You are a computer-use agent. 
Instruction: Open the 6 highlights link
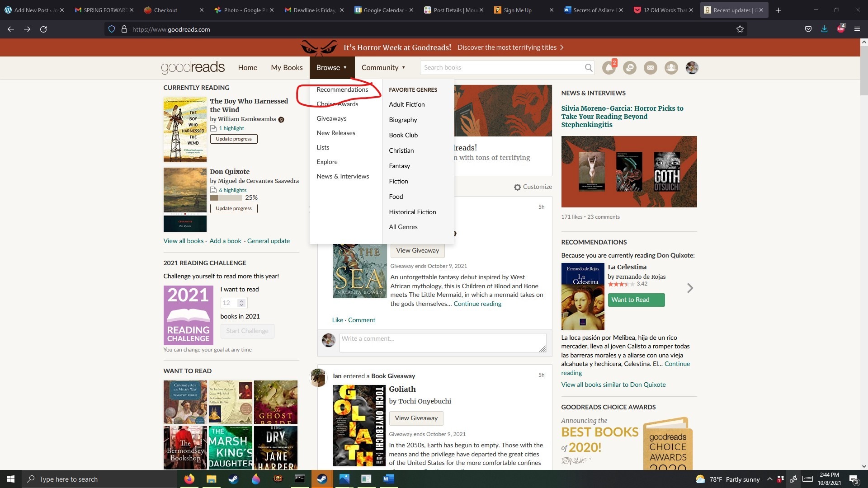232,190
